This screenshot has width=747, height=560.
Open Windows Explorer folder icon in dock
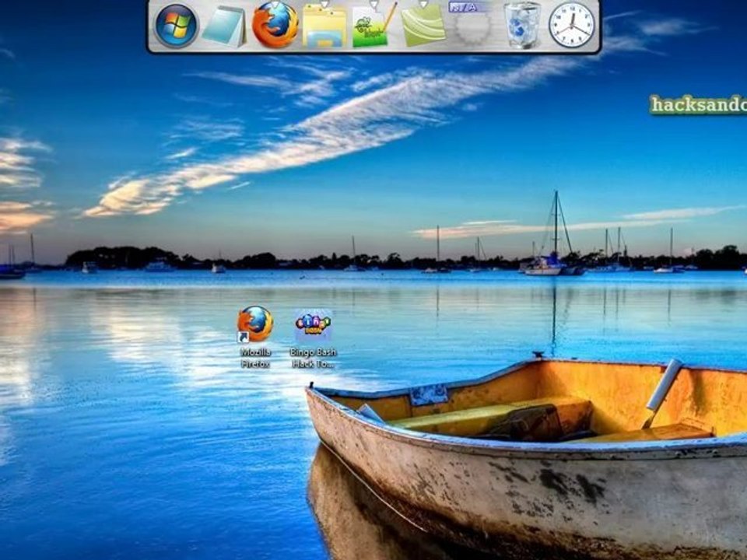324,26
